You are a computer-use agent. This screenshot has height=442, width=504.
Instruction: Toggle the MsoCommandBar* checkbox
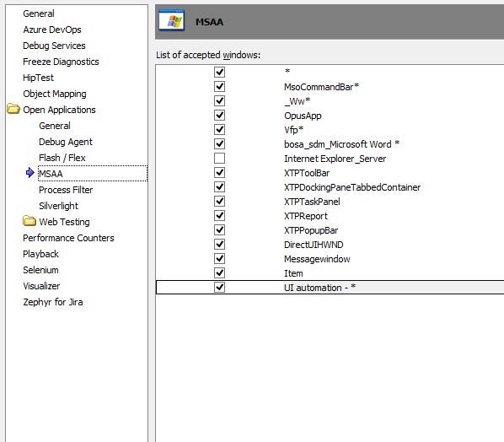click(219, 86)
